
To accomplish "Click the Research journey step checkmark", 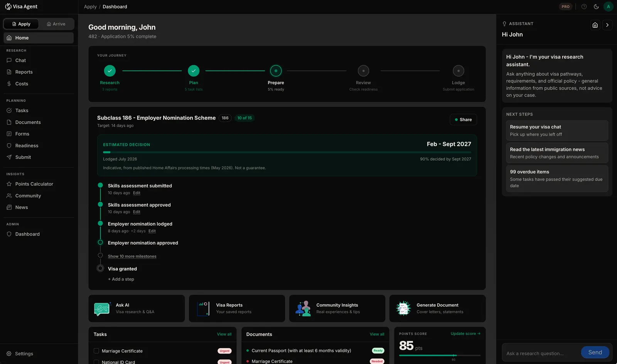I will (x=110, y=71).
